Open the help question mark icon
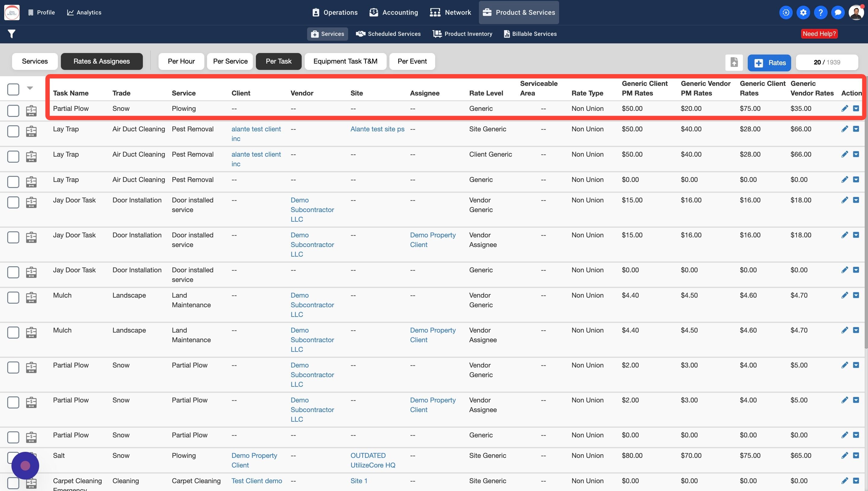 pos(820,12)
